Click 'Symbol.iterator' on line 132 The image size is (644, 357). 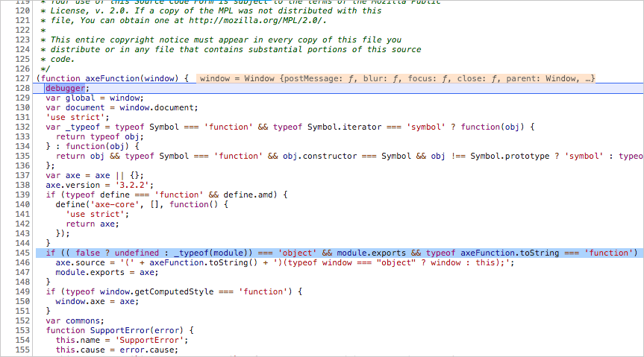345,127
